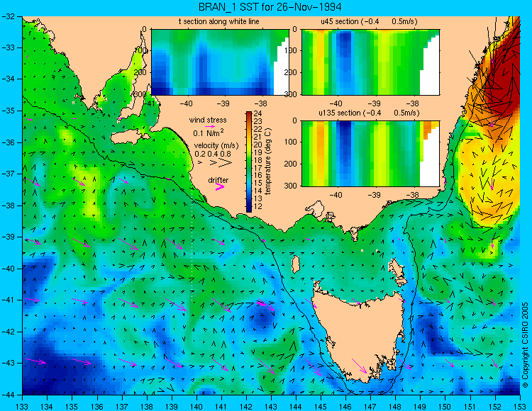This screenshot has height=411, width=532.
Task: Click longitude axis label 135
Action: 72,407
